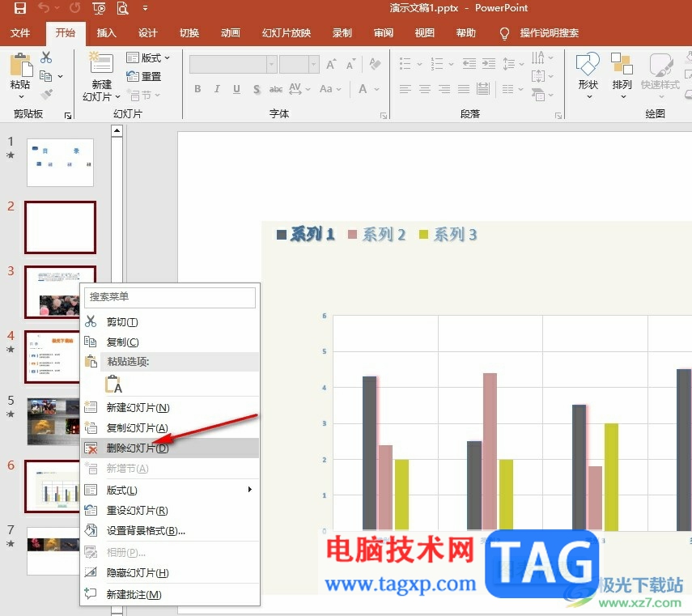Screen dimensions: 692x616
Task: Choose Copy (复制) in context menu
Action: point(170,342)
